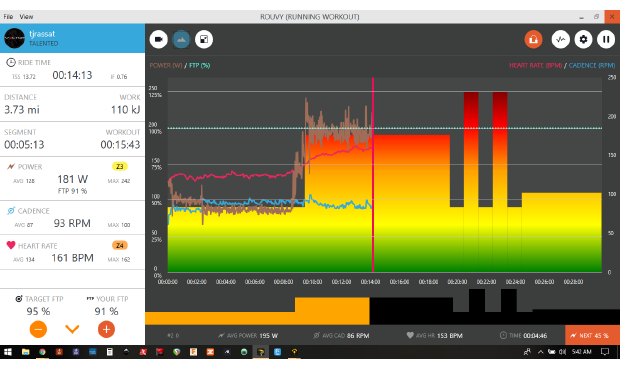Click the tjrassat profile avatar
Image resolution: width=620 pixels, height=370 pixels.
point(14,38)
